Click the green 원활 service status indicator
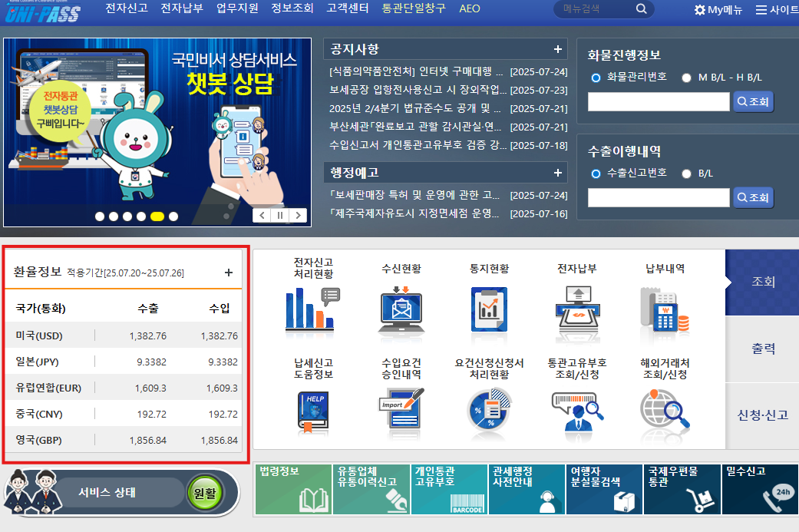Screen dimensions: 799x532 (x=205, y=493)
